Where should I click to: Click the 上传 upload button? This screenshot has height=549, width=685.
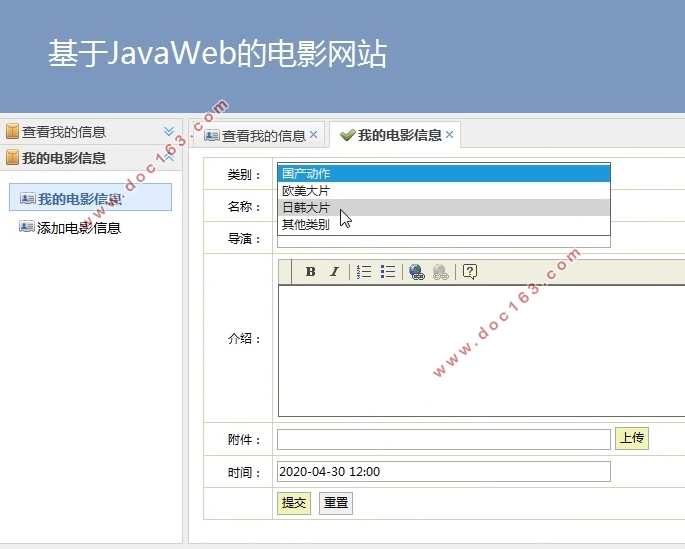tap(632, 438)
